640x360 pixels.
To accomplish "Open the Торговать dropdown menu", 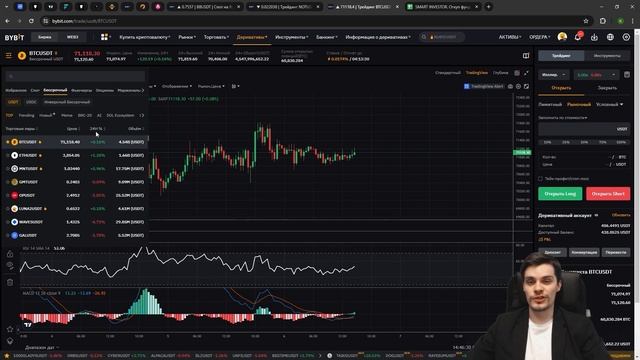I will click(x=216, y=37).
